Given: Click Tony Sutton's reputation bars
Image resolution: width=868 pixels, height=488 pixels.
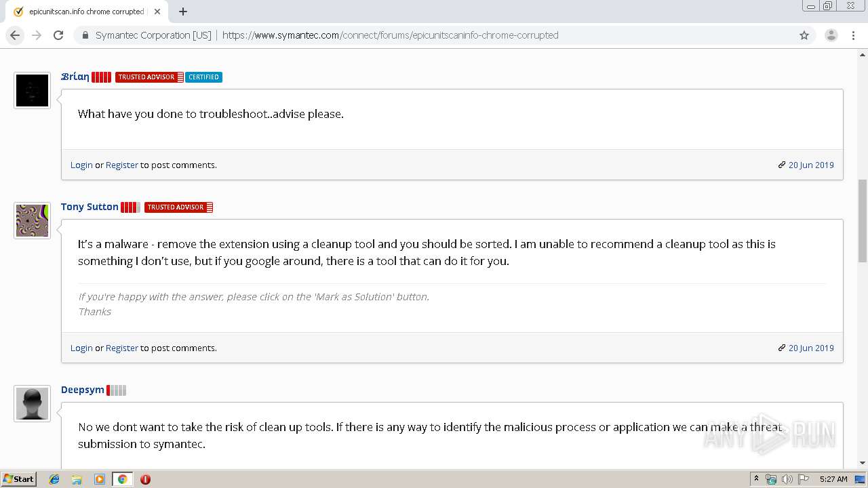Looking at the screenshot, I should coord(130,207).
